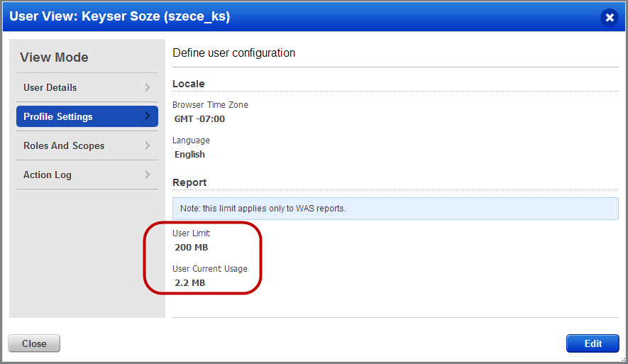The width and height of the screenshot is (628, 364).
Task: Click the Profile Settings chevron arrow
Action: 148,116
